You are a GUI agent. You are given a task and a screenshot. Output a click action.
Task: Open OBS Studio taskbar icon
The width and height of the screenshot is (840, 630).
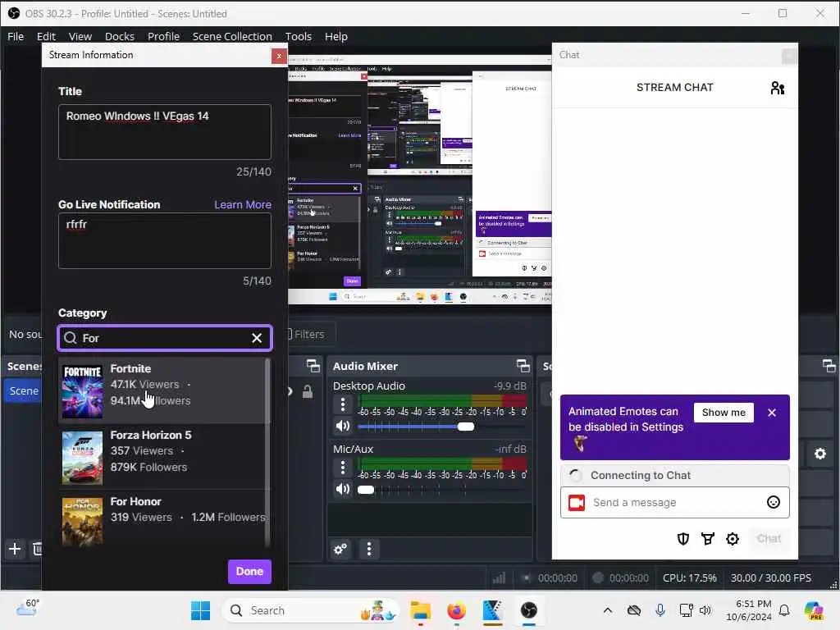click(529, 610)
